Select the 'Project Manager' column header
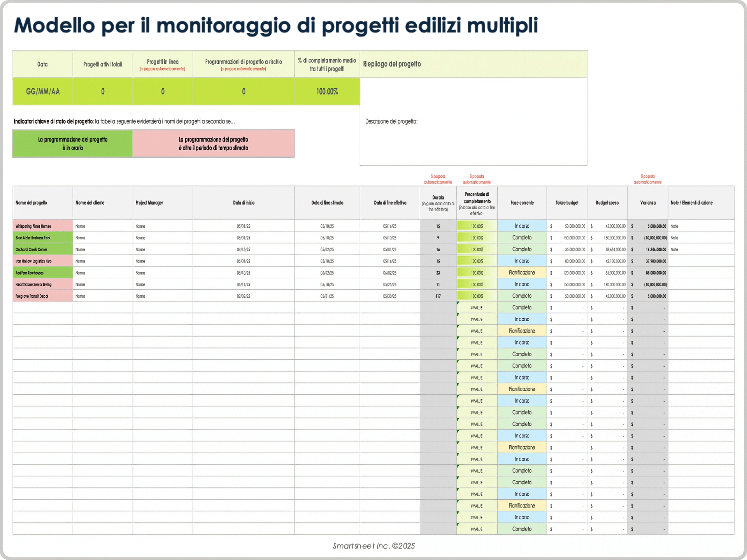The height and width of the screenshot is (560, 747). pos(163,203)
